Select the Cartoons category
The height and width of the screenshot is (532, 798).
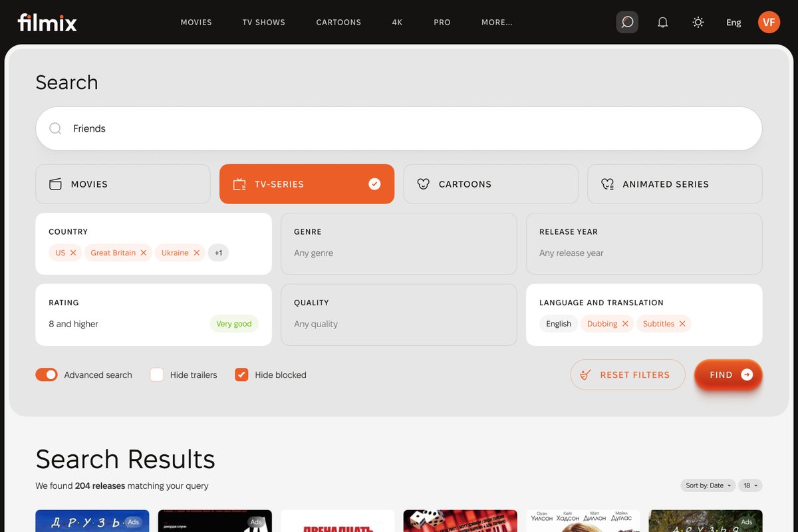click(491, 184)
